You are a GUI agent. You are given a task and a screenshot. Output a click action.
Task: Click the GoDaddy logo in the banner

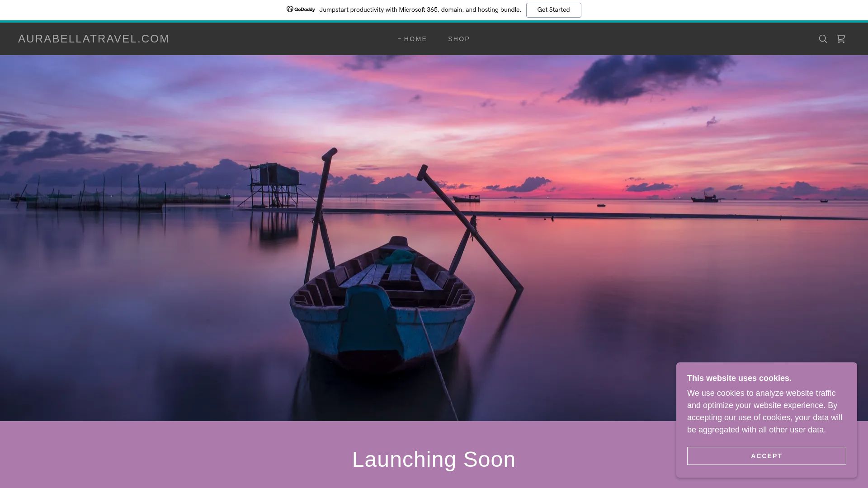[x=301, y=9]
